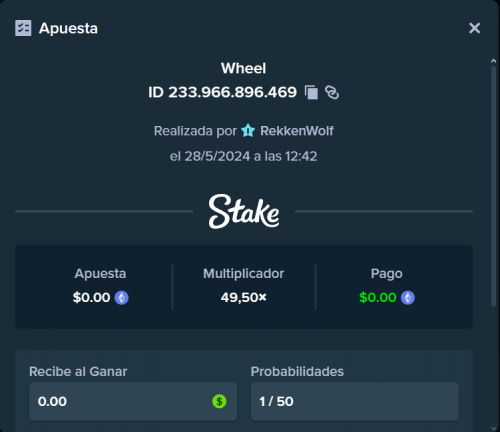Copy the bet ID with copy icon
Image resolution: width=500 pixels, height=432 pixels.
click(311, 92)
